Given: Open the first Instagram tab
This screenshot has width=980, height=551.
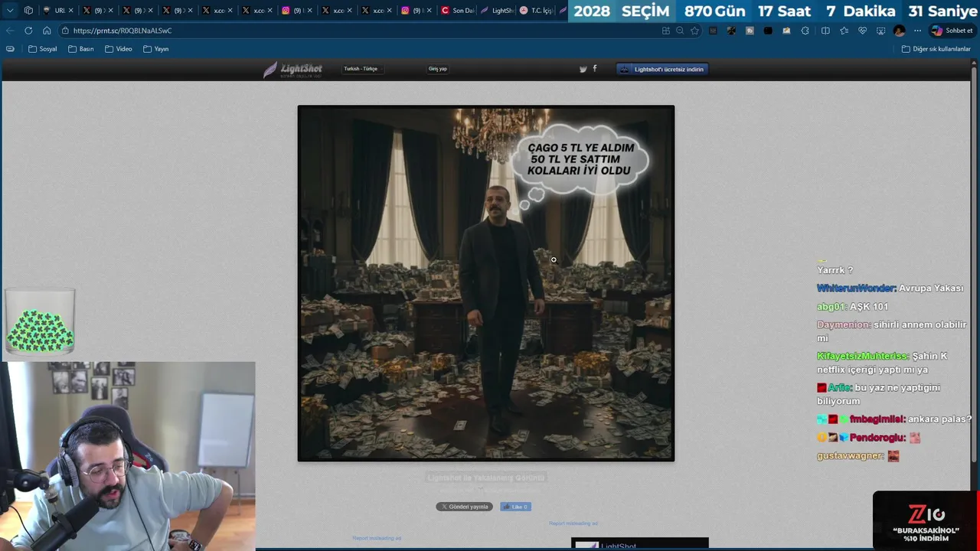Looking at the screenshot, I should point(296,11).
